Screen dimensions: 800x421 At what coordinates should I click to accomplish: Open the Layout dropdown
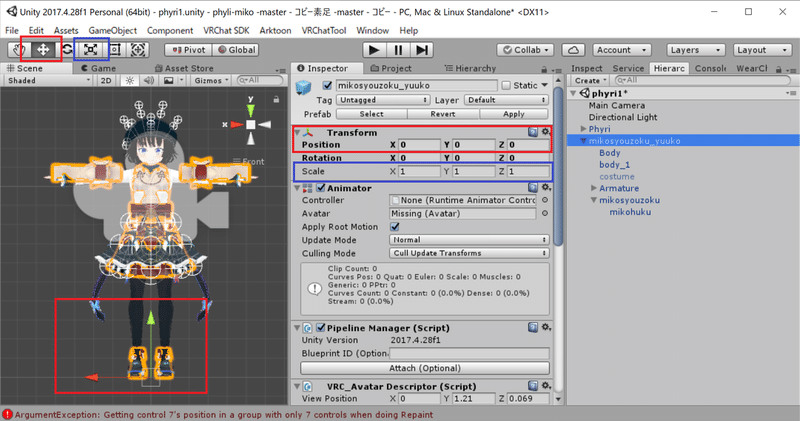click(x=762, y=49)
